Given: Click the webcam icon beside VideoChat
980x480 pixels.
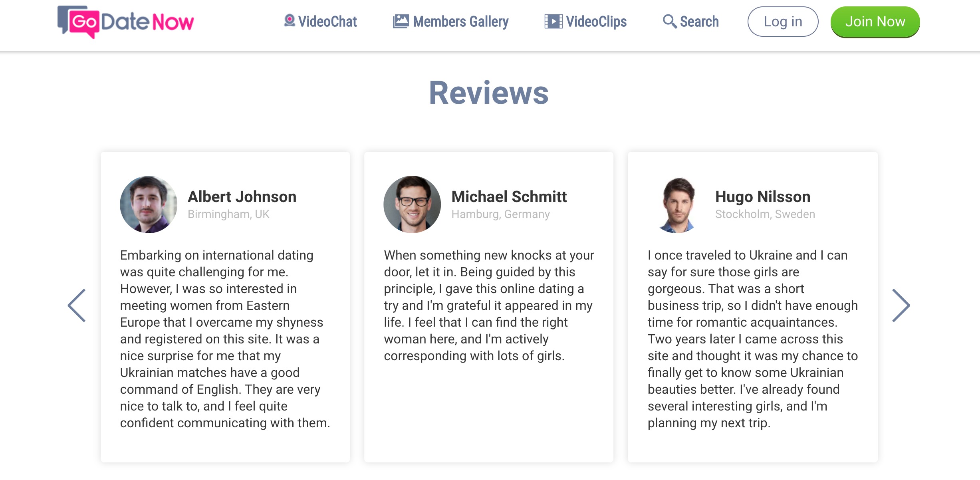Looking at the screenshot, I should pos(290,21).
